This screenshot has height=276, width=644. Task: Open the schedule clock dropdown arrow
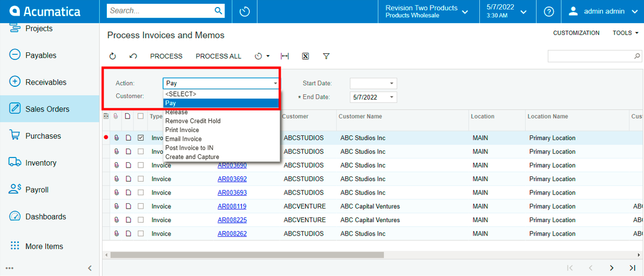[268, 56]
